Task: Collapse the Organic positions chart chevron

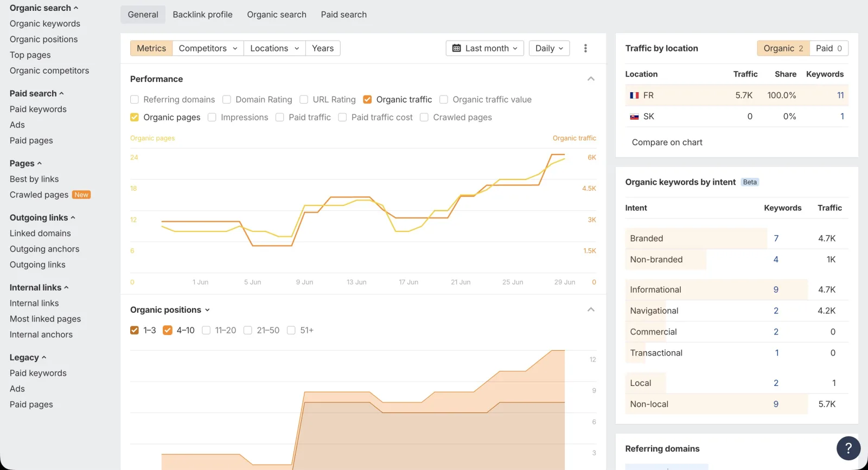Action: pos(591,310)
